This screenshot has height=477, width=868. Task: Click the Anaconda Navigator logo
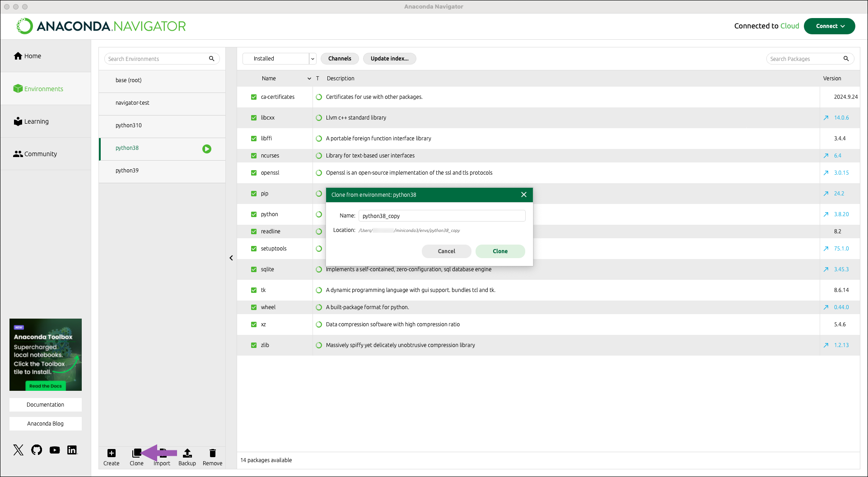click(101, 26)
